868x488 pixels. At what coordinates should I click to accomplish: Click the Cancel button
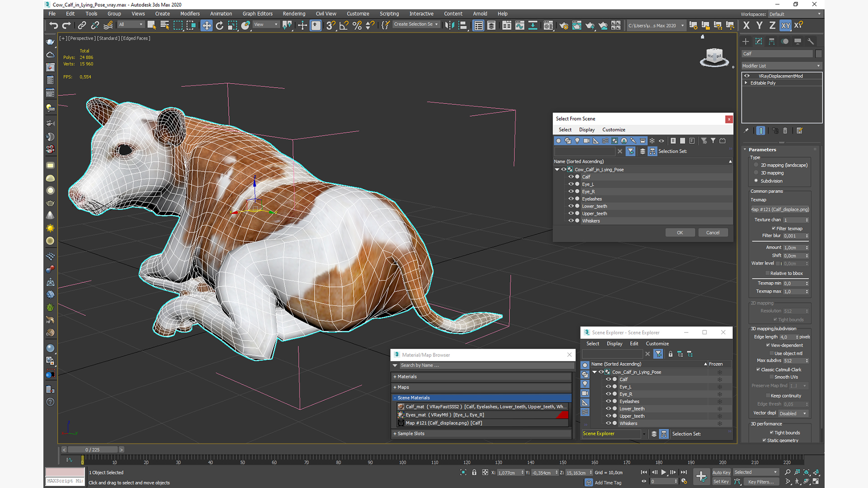coord(712,233)
